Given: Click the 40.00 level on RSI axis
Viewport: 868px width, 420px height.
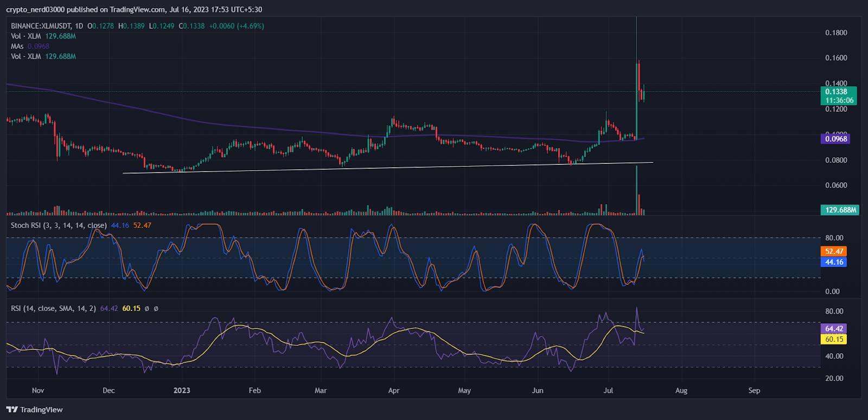Looking at the screenshot, I should (834, 357).
